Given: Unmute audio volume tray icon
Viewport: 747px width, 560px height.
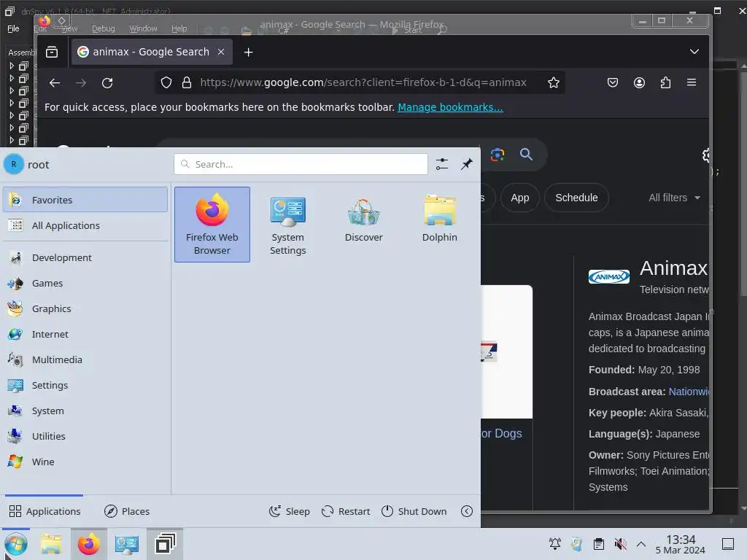Looking at the screenshot, I should pos(620,544).
